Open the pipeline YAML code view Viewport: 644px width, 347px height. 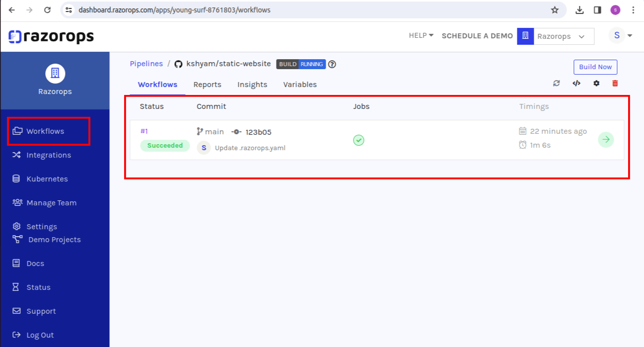pyautogui.click(x=576, y=83)
